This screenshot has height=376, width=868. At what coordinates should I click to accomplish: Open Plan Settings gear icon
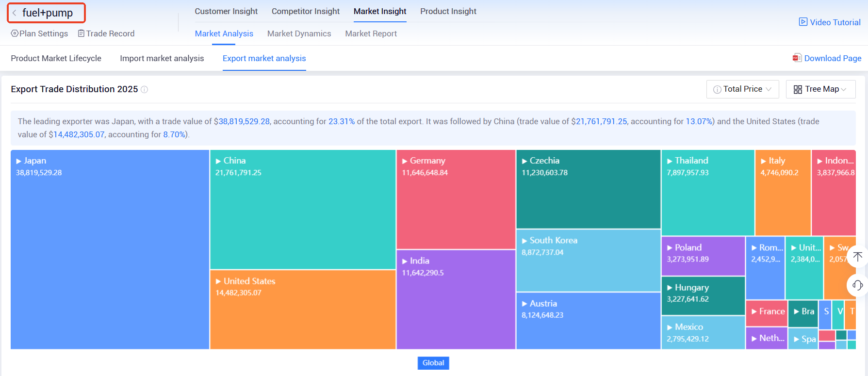tap(15, 33)
